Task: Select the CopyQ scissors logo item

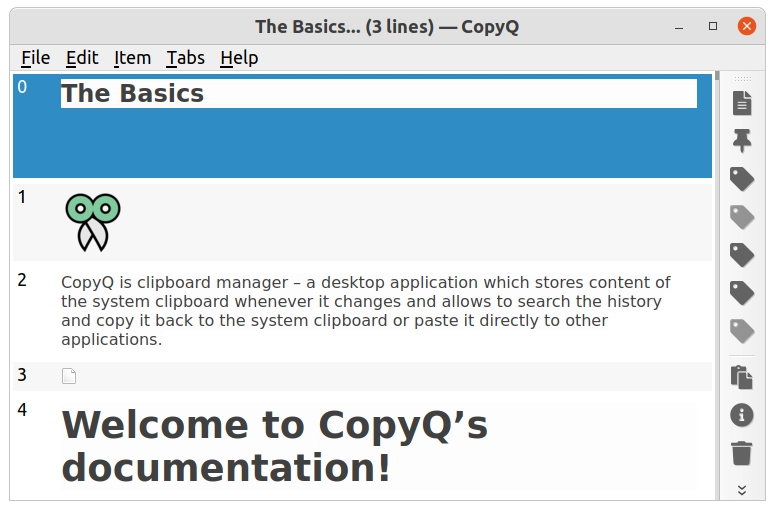Action: (x=360, y=222)
